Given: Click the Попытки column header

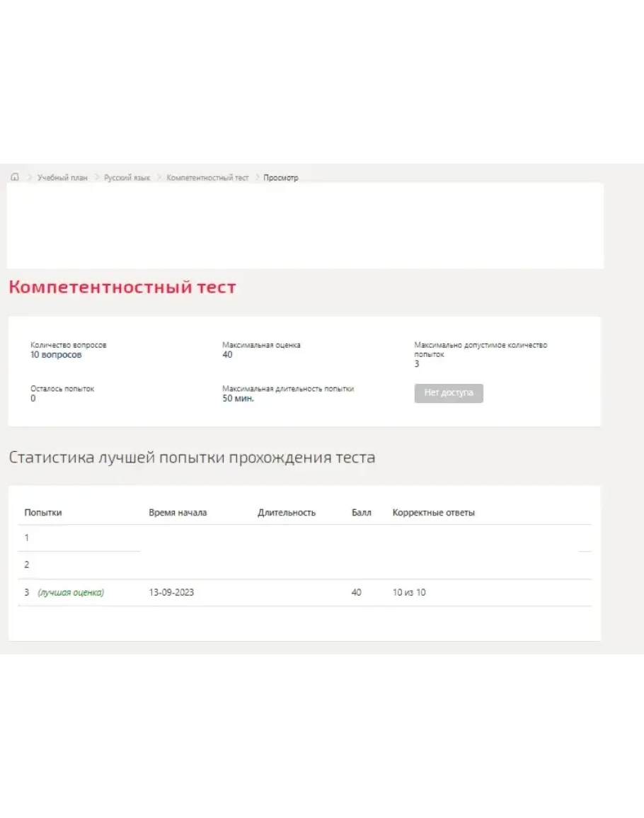Looking at the screenshot, I should pyautogui.click(x=43, y=513).
